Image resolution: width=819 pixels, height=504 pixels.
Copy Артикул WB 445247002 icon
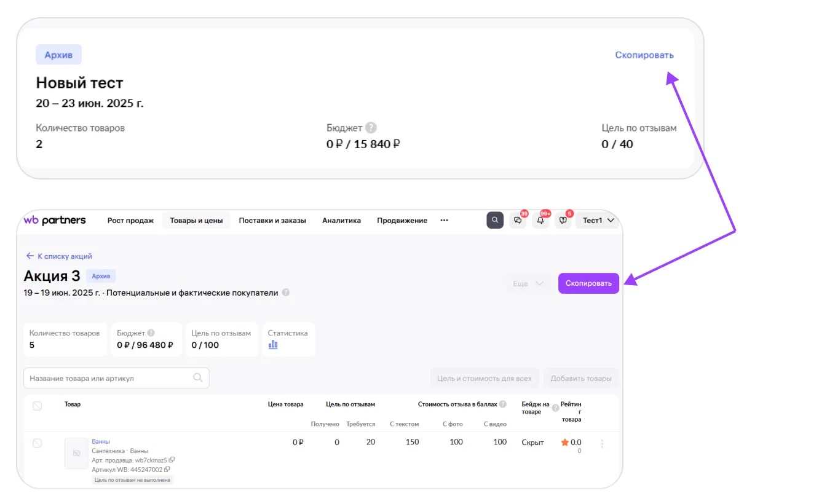tap(167, 470)
